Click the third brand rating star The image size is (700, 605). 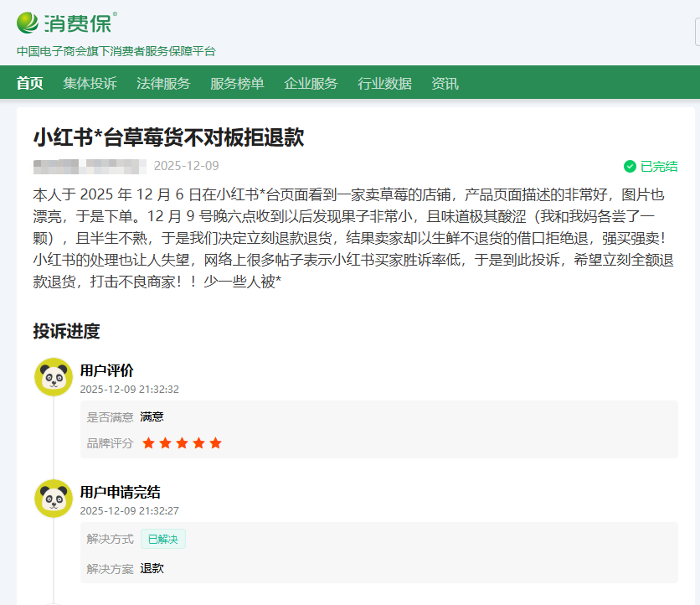click(x=183, y=443)
